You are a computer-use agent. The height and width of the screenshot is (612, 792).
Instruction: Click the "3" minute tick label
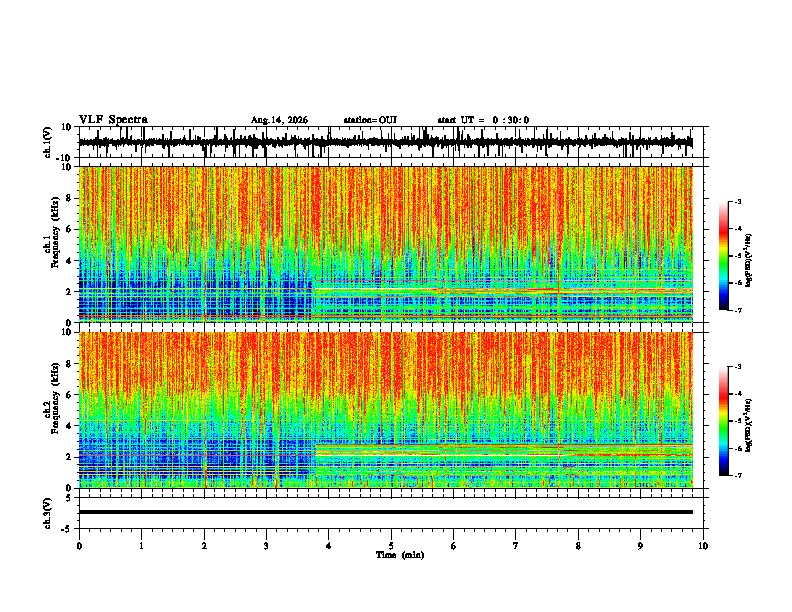pos(266,546)
